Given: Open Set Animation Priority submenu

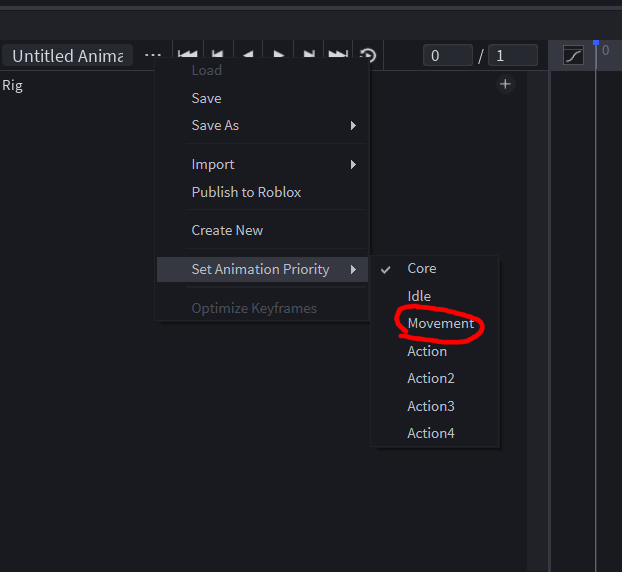Looking at the screenshot, I should coord(262,269).
